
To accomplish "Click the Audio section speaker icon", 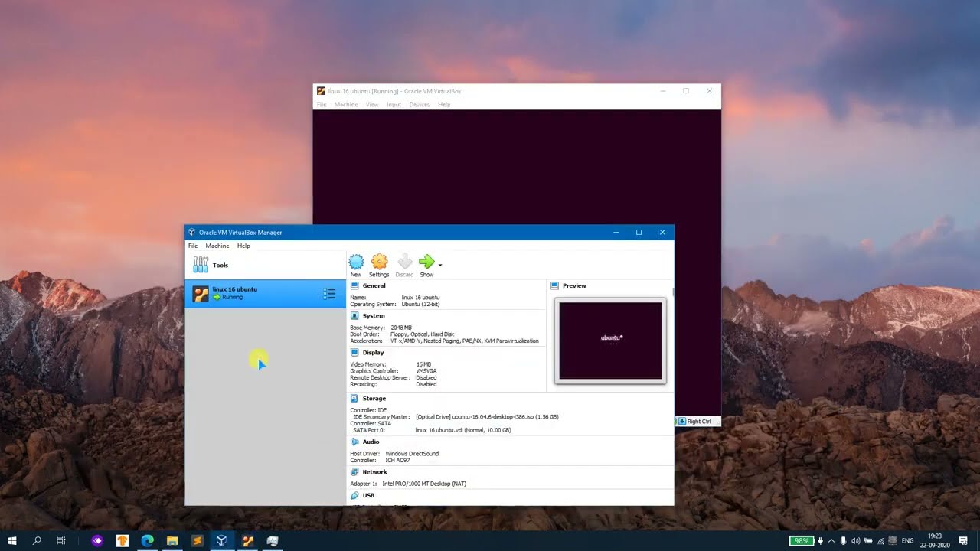I will (354, 442).
